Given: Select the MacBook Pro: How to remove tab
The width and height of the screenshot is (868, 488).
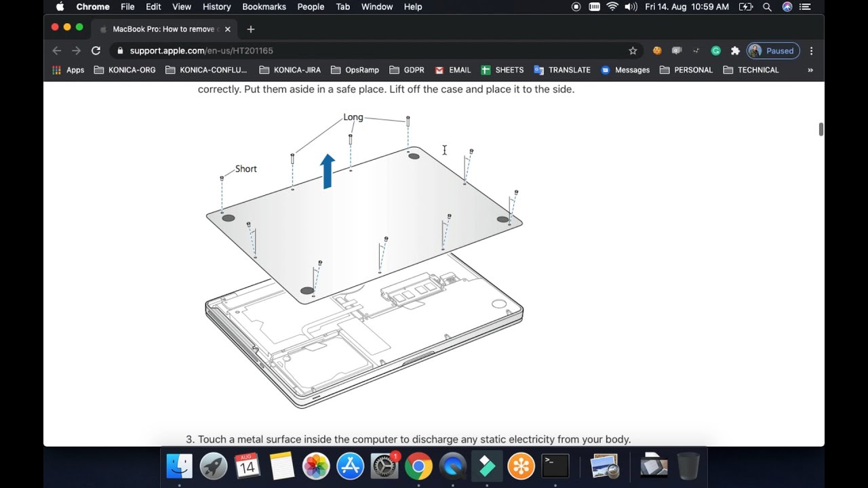Looking at the screenshot, I should (165, 29).
